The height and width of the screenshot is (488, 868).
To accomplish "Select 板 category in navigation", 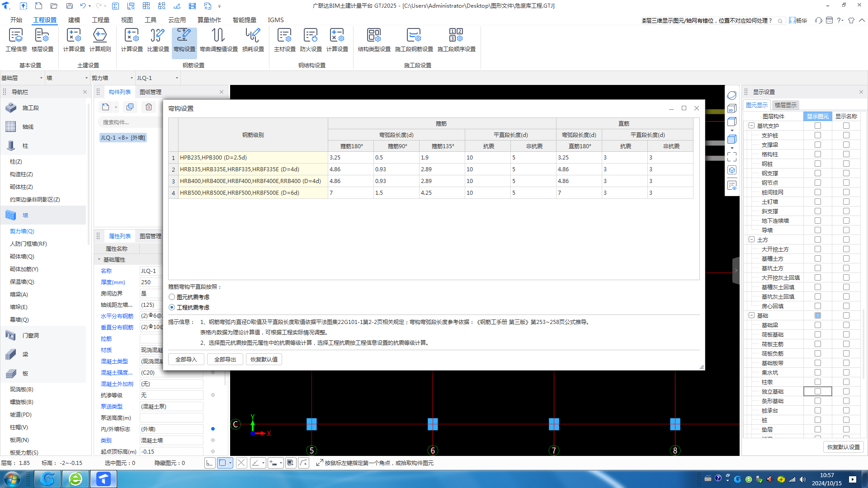I will (x=43, y=374).
